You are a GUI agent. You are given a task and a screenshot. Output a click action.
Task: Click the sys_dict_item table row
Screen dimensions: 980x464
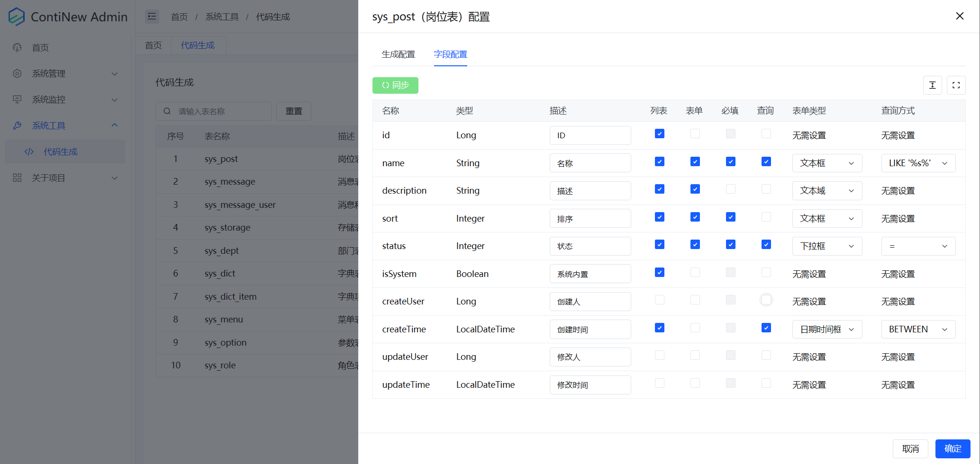tap(257, 296)
